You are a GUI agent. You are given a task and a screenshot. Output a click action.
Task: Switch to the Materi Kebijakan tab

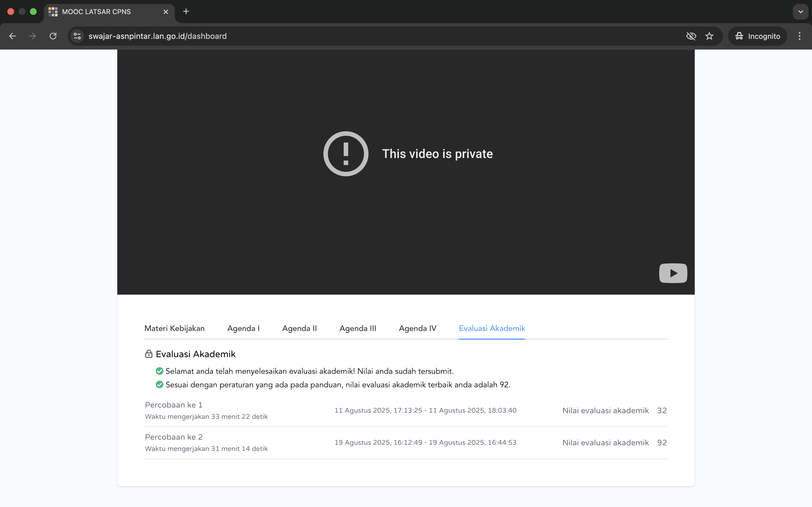[174, 328]
